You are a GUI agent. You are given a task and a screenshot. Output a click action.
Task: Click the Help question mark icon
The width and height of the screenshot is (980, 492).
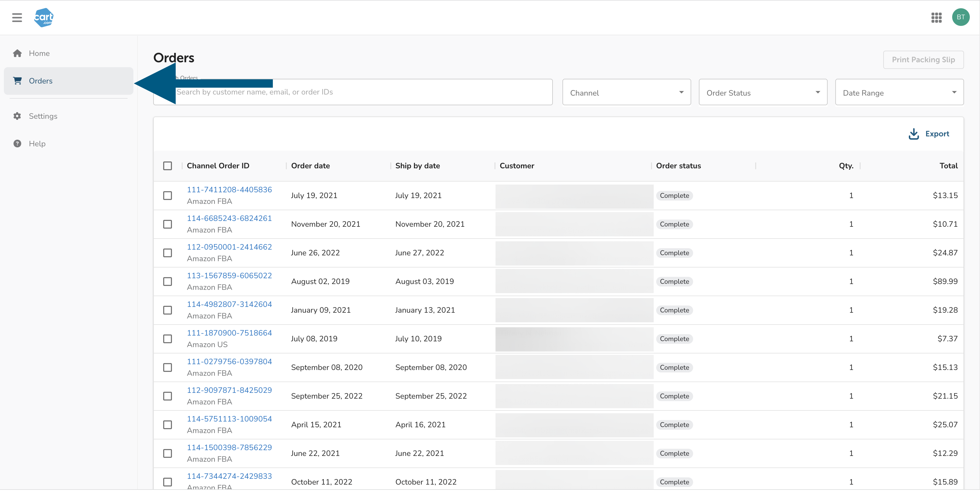coord(17,144)
